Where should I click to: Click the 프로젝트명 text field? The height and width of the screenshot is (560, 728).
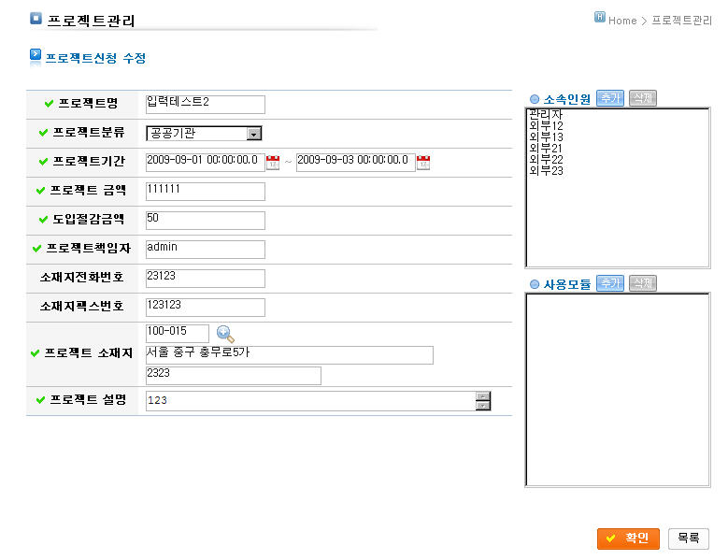coord(206,105)
